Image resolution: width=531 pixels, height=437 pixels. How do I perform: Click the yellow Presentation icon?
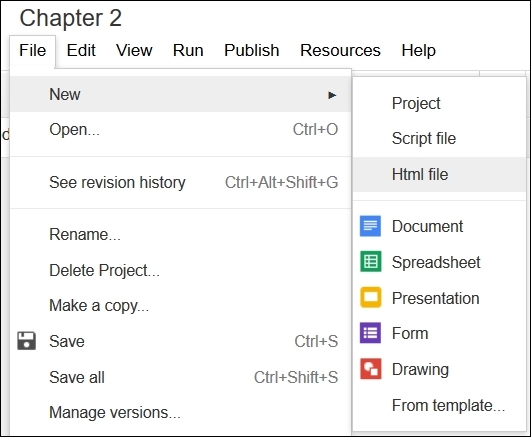pyautogui.click(x=370, y=297)
